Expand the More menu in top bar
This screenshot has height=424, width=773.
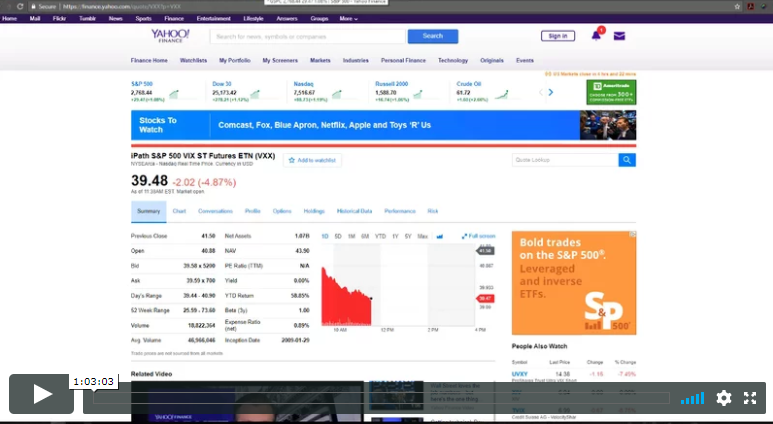348,18
